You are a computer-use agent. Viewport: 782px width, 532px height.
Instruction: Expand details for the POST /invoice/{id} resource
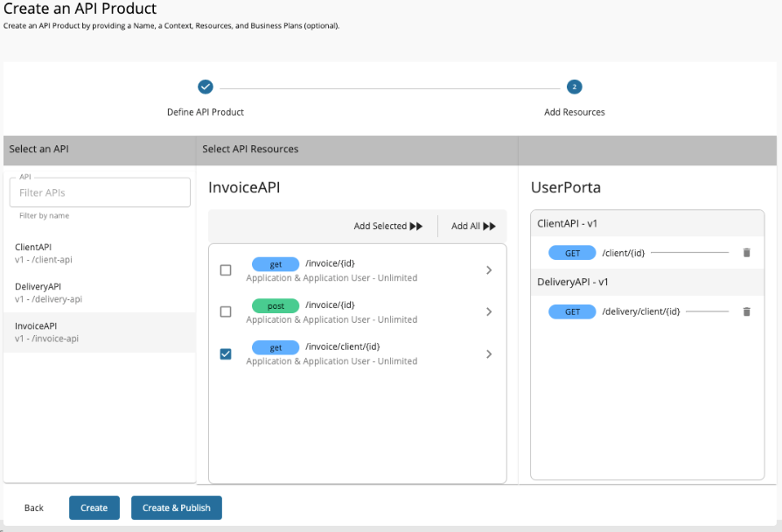pos(489,311)
